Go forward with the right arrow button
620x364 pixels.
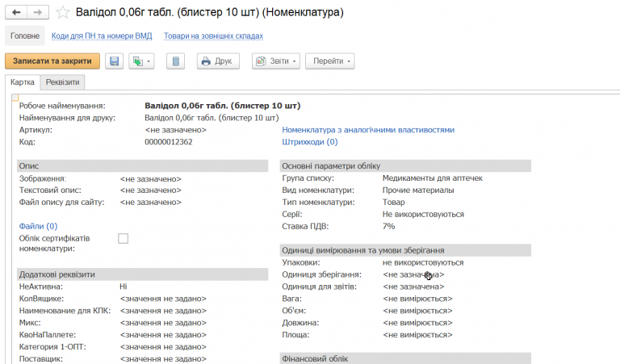(x=38, y=13)
